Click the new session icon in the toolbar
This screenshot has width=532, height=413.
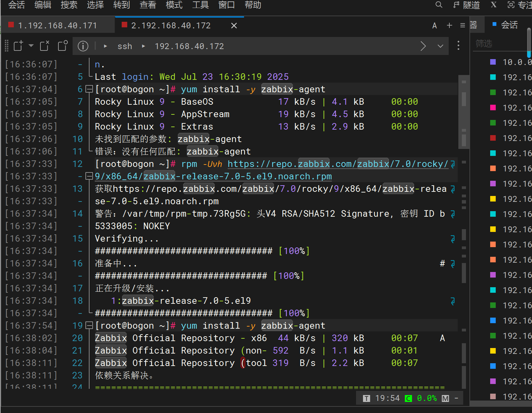(x=18, y=46)
